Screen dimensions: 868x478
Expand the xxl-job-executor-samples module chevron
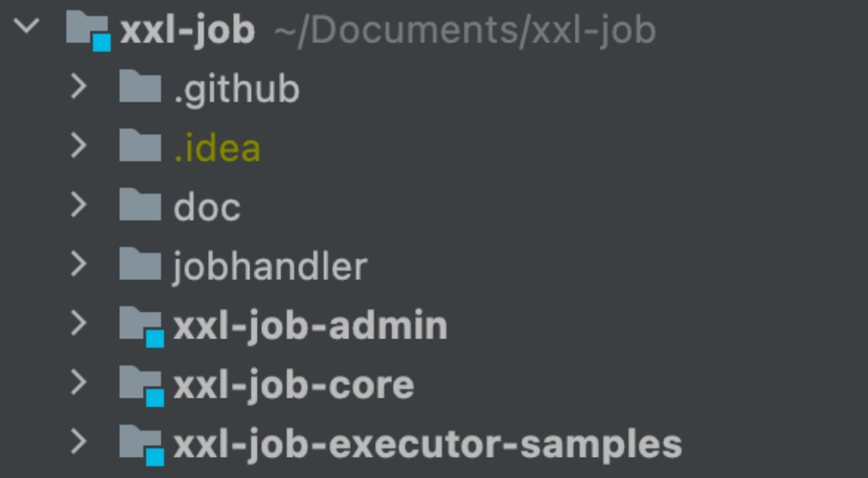(79, 442)
